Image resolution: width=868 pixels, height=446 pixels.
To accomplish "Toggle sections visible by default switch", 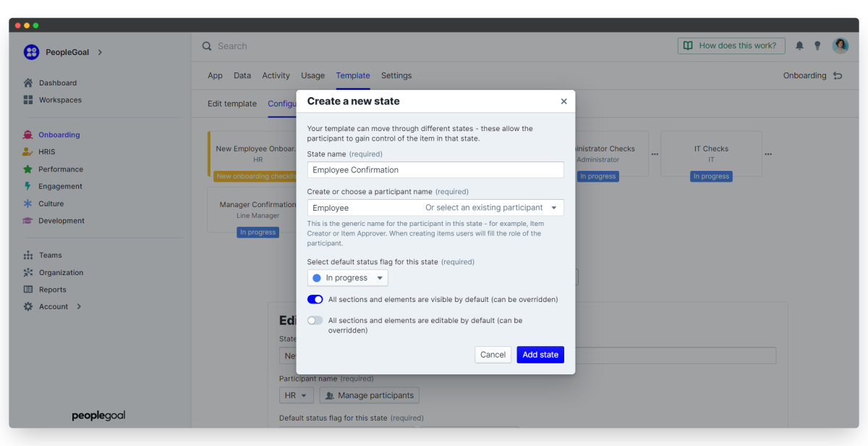I will coord(315,299).
